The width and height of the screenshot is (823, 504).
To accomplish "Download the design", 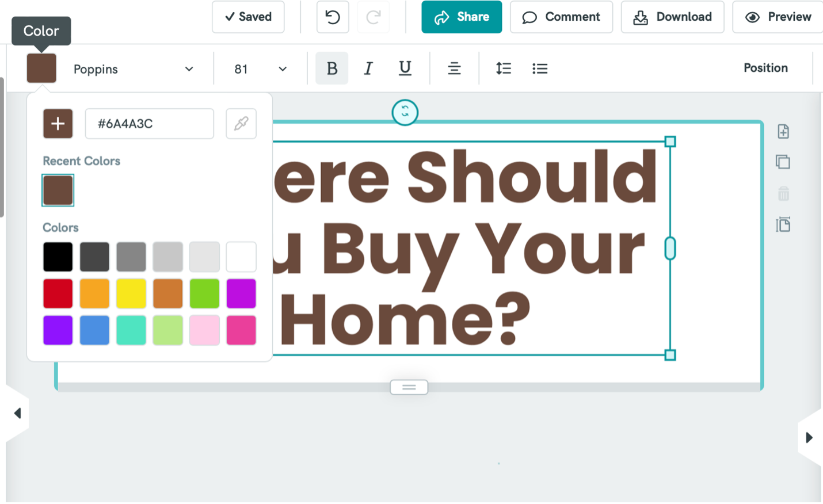I will coord(672,17).
